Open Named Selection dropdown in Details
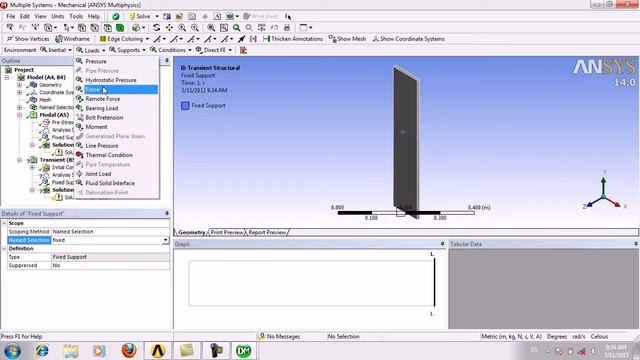This screenshot has width=640, height=360. 165,240
